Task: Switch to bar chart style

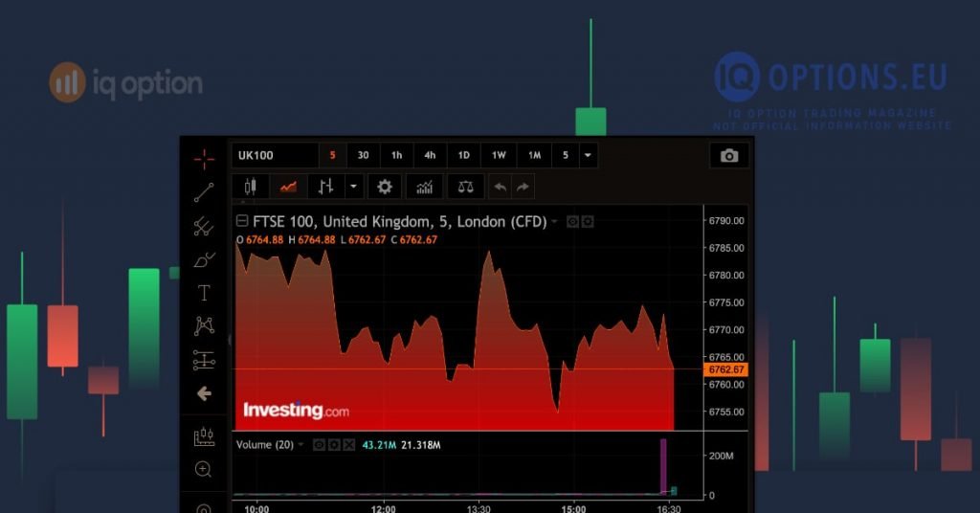Action: 326,187
